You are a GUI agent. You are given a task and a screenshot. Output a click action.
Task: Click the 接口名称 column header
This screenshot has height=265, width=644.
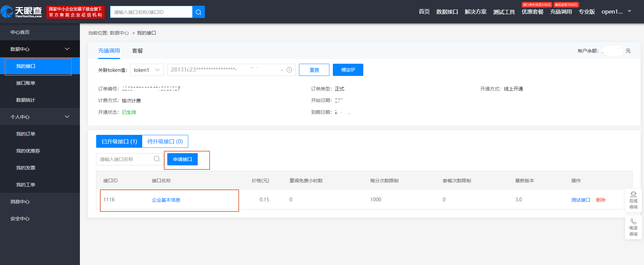[161, 181]
